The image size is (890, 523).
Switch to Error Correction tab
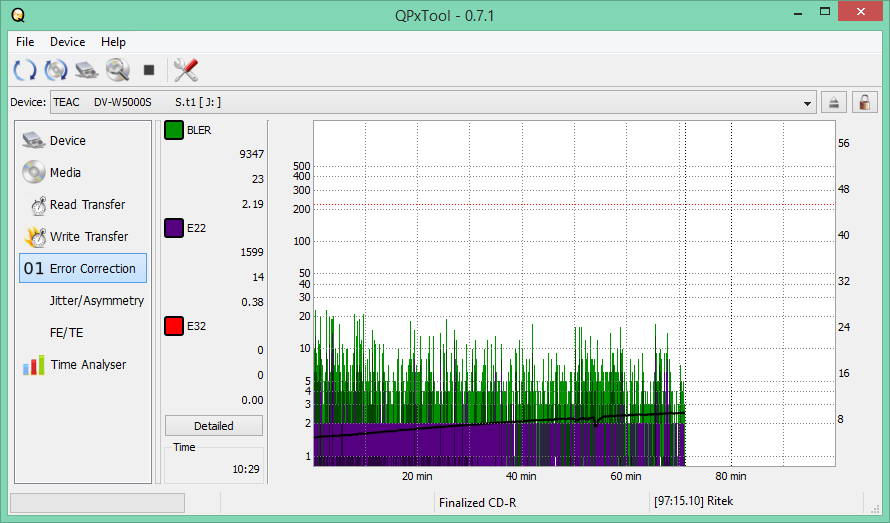(x=83, y=268)
